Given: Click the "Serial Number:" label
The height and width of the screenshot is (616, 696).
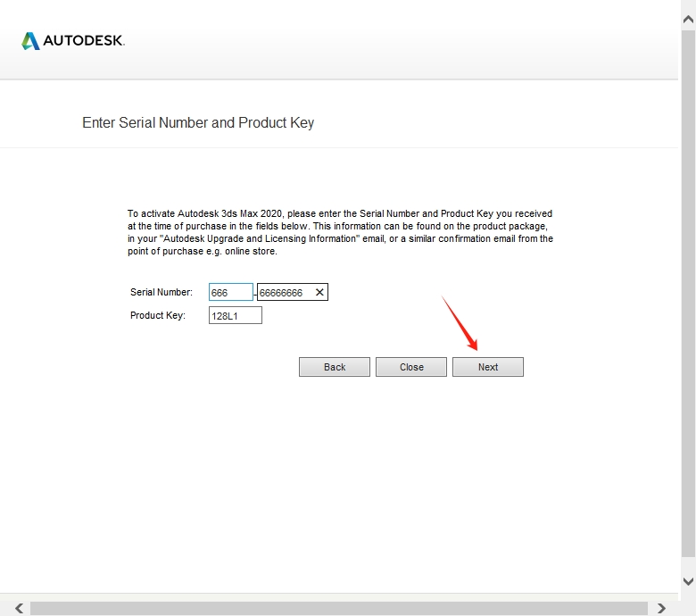Looking at the screenshot, I should [162, 292].
